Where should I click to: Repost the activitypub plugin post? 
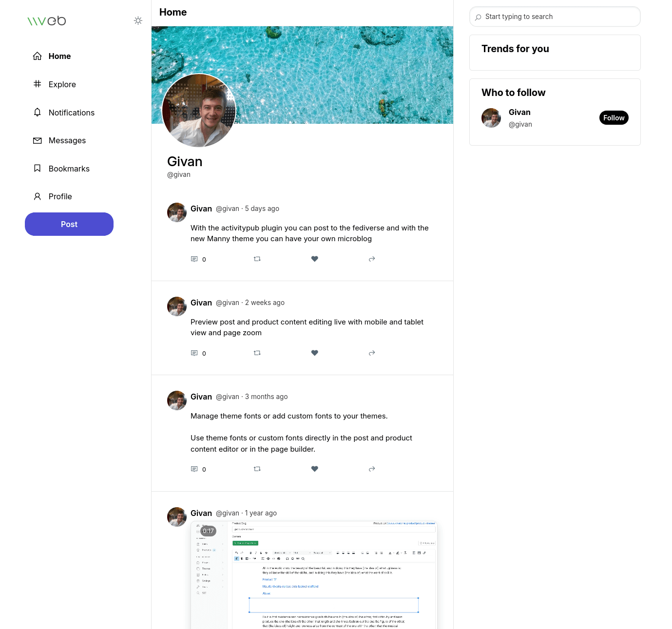coord(257,259)
